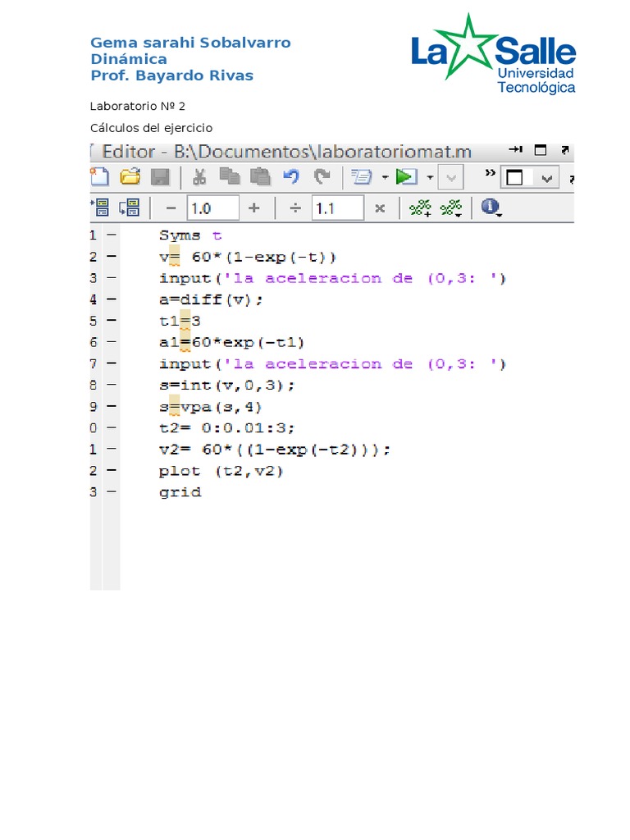Click the Redo arrow icon

coord(322,177)
